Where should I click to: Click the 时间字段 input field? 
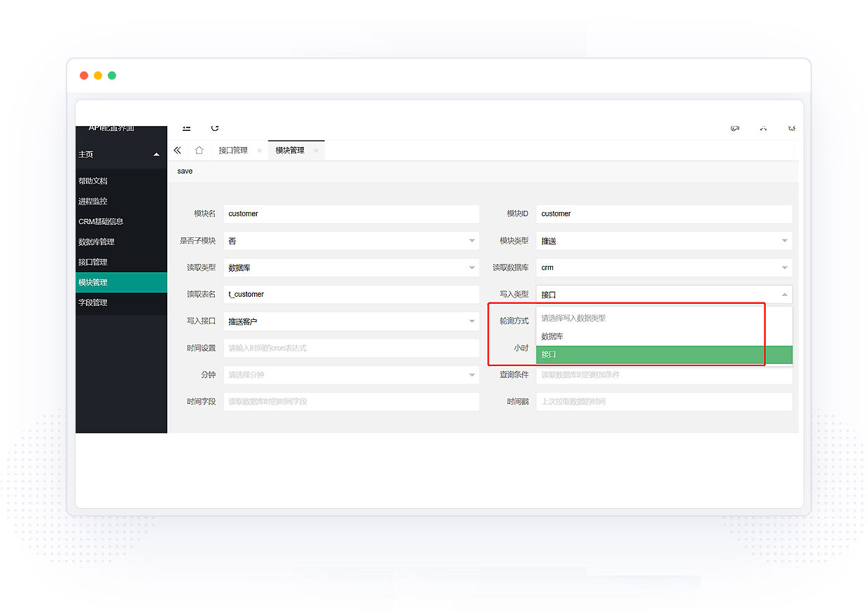pos(351,402)
